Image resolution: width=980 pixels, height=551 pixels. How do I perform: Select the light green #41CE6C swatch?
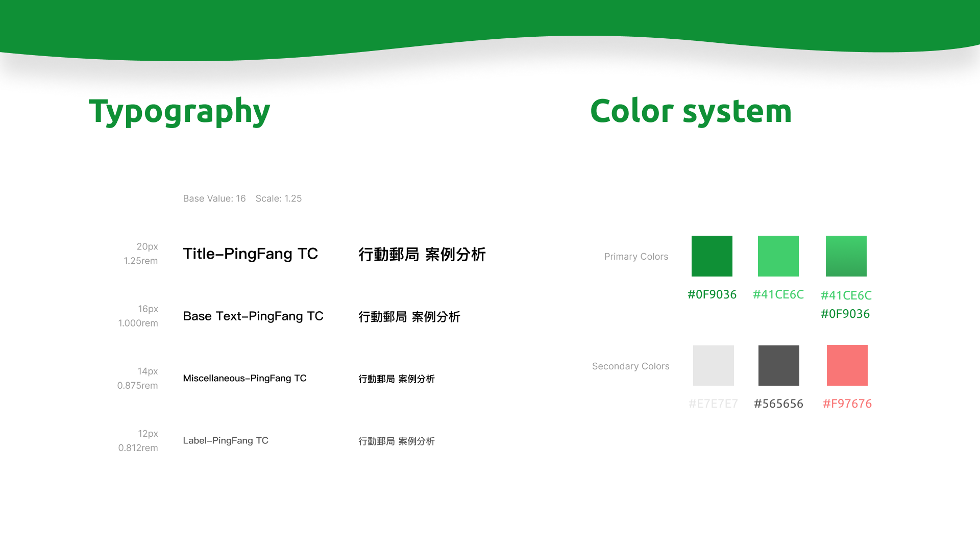[778, 256]
